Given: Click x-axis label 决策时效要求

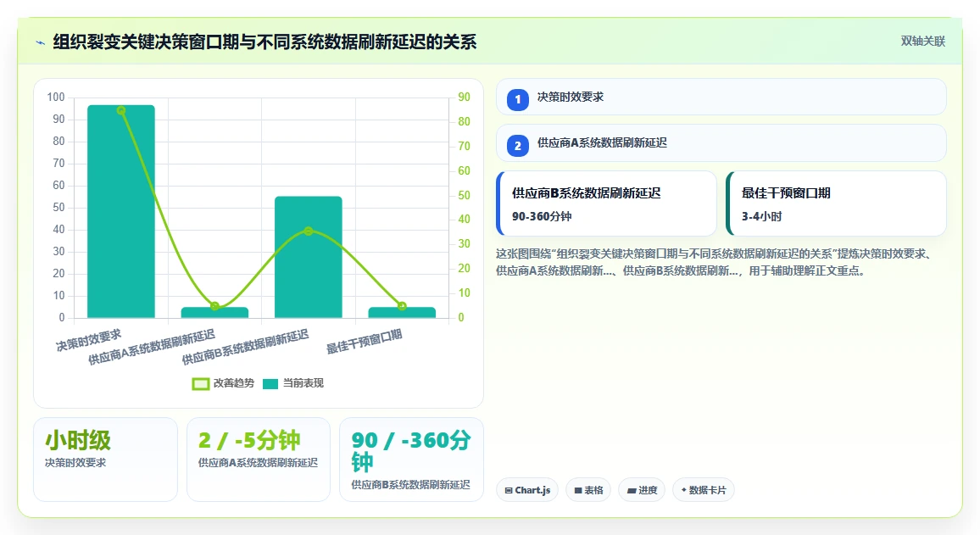Looking at the screenshot, I should pos(89,340).
